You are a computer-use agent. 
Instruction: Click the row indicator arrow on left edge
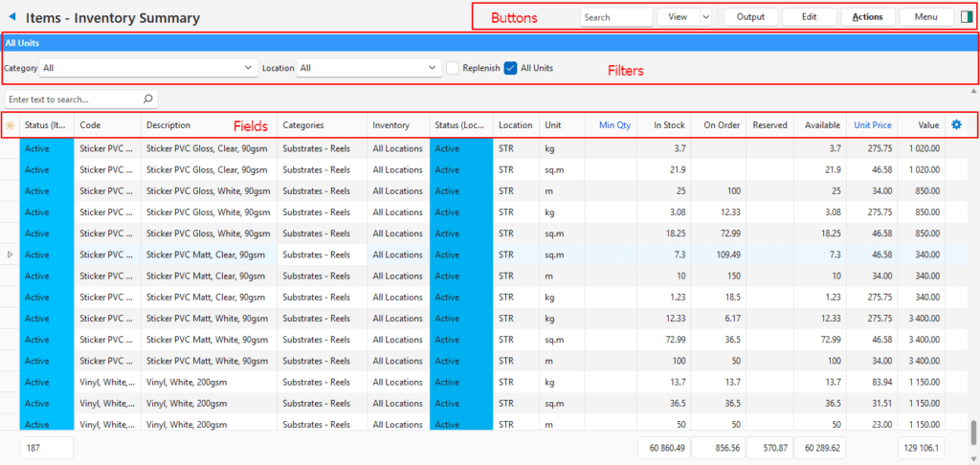(10, 255)
